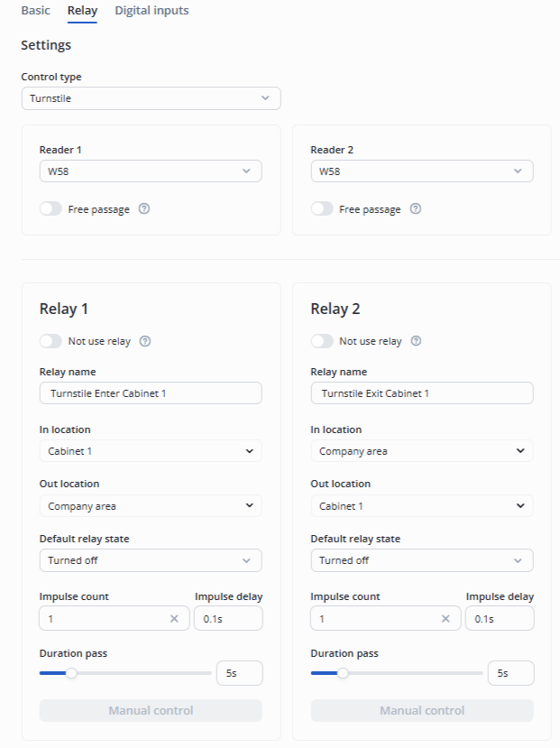Expand Relay 2 Default relay state dropdown
This screenshot has height=748, width=560.
click(x=422, y=560)
